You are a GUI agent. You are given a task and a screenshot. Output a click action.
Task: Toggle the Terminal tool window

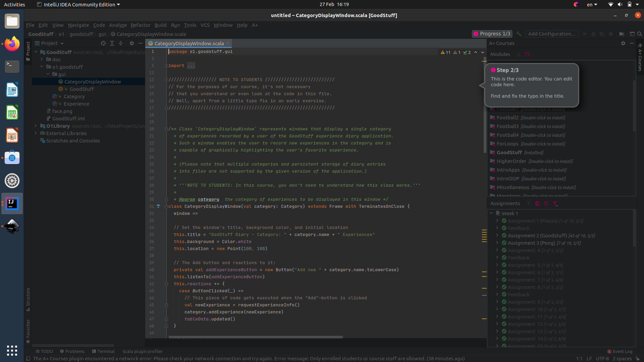[103, 351]
